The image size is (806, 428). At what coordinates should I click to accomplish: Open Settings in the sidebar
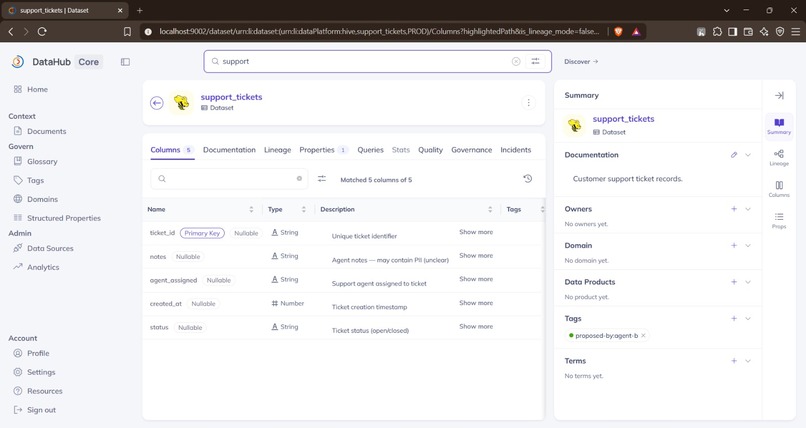[x=41, y=373]
